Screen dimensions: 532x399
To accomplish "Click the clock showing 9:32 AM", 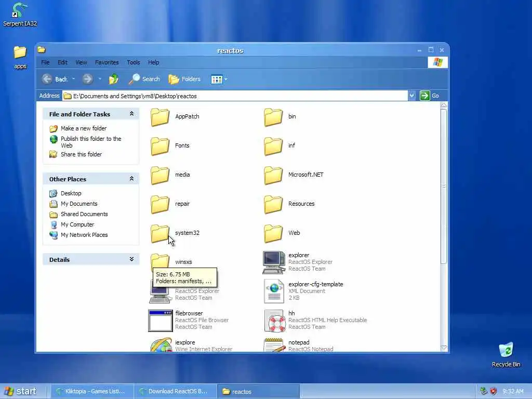I will point(513,392).
